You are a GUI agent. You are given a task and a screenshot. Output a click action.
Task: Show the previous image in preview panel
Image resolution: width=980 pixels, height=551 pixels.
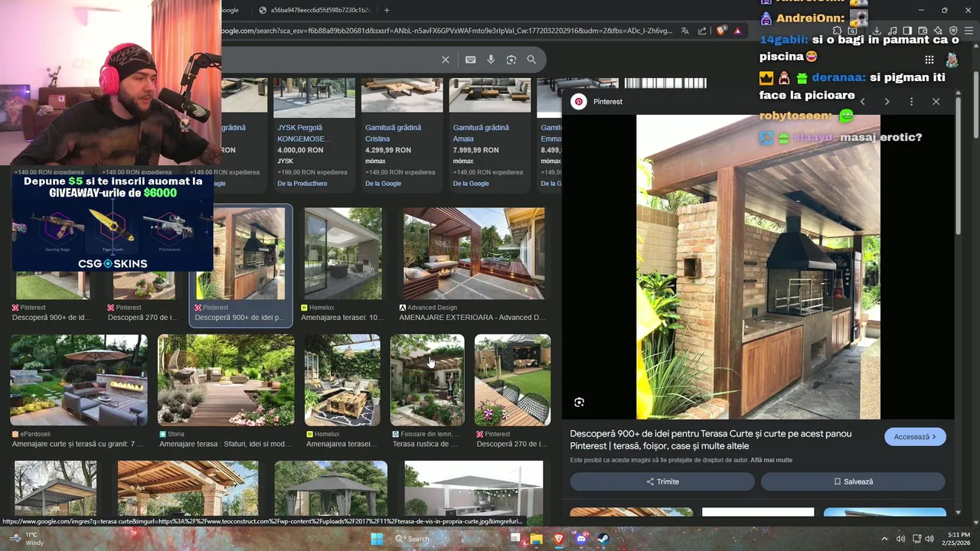863,101
